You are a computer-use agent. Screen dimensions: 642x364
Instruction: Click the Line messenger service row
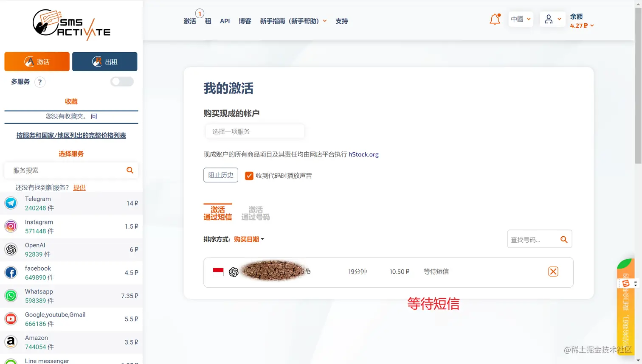click(71, 360)
